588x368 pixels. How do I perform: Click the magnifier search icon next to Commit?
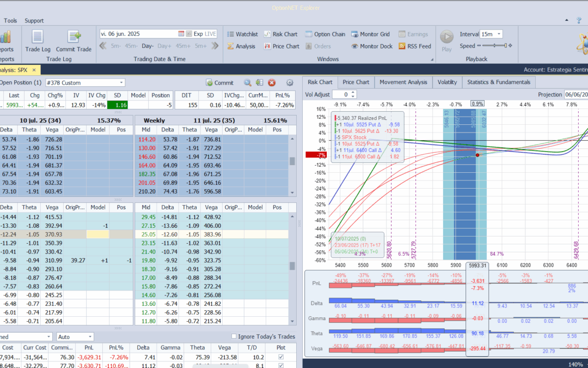tap(248, 83)
